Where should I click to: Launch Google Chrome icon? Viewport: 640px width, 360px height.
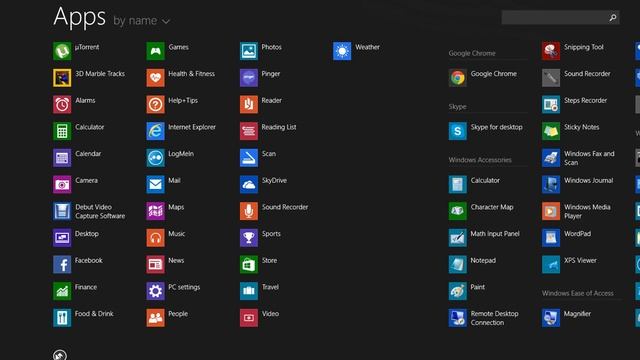pos(458,78)
